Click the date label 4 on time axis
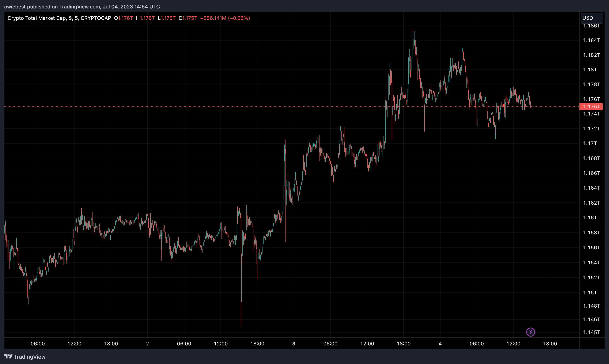 pyautogui.click(x=440, y=344)
